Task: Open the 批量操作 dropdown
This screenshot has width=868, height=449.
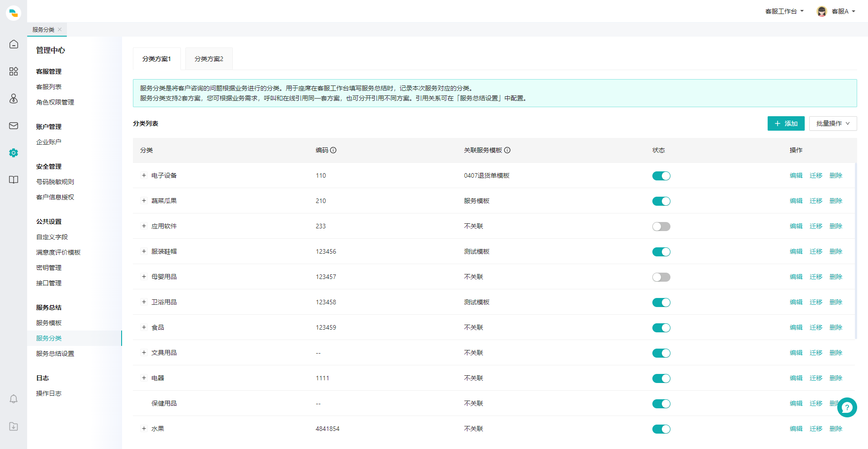Action: pyautogui.click(x=833, y=123)
